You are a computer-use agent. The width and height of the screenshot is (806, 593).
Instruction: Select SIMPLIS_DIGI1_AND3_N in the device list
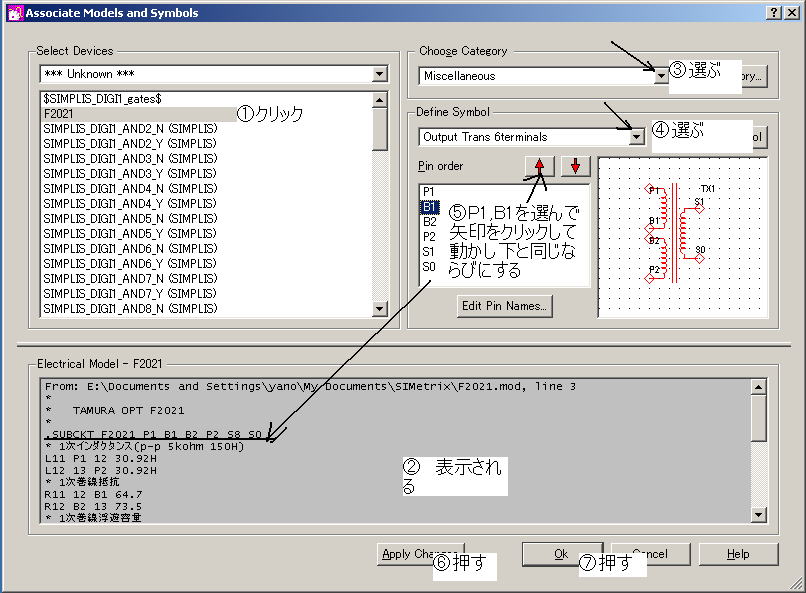207,158
